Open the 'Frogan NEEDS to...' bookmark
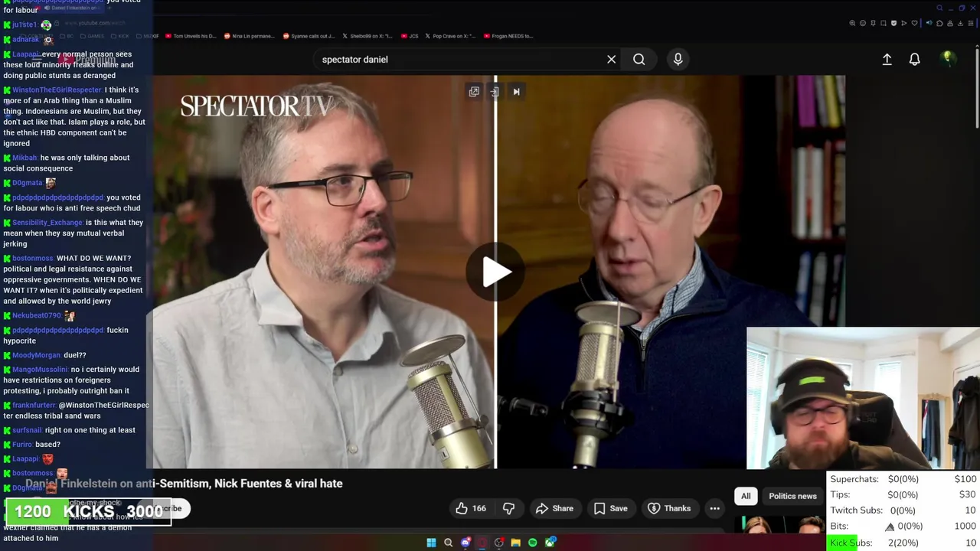The width and height of the screenshot is (980, 551). 508,36
